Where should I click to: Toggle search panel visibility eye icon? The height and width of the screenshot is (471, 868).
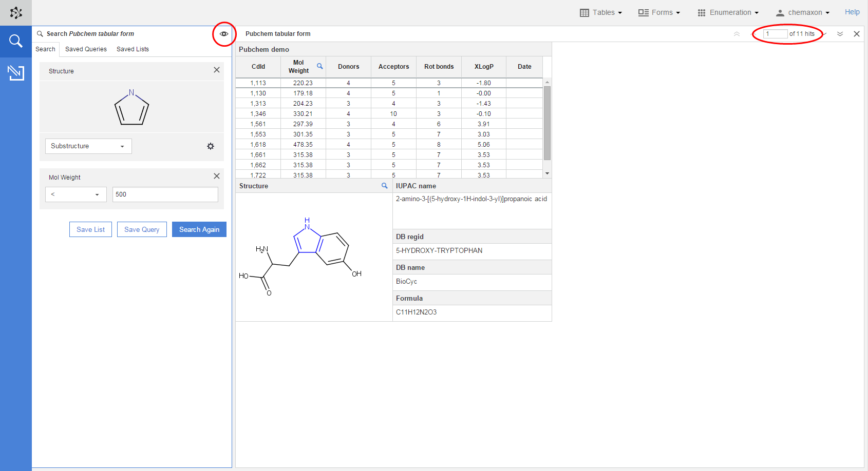(x=224, y=34)
